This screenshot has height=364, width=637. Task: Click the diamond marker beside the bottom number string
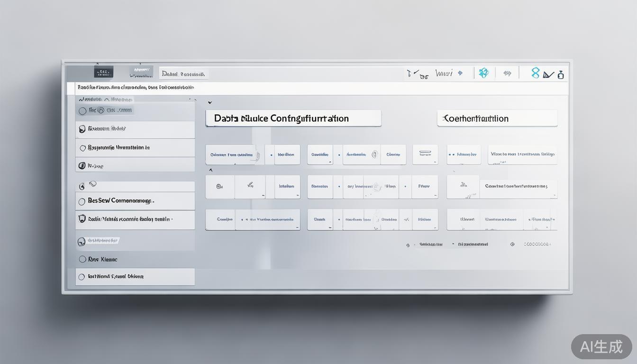click(512, 244)
